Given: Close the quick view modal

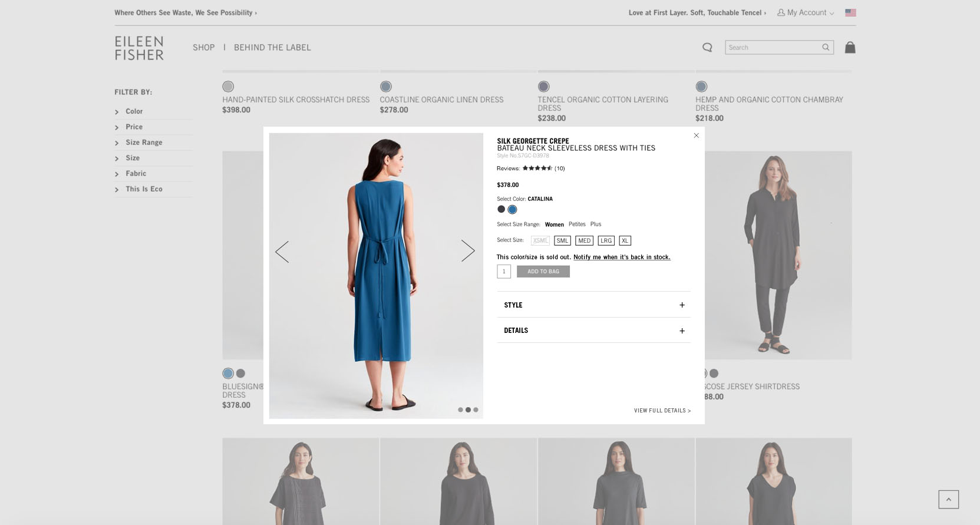Looking at the screenshot, I should coord(696,136).
